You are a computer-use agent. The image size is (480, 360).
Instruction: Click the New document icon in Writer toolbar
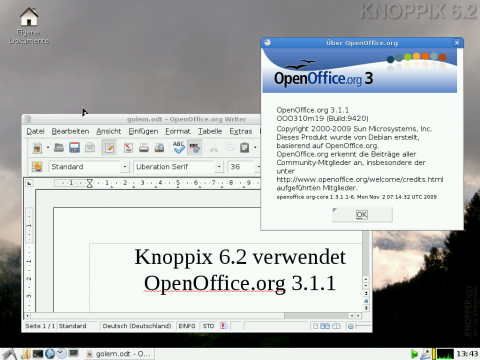(37, 148)
